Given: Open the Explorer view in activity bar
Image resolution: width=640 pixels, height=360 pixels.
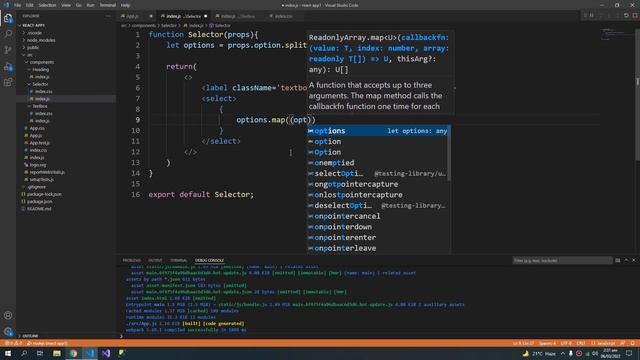Looking at the screenshot, I should coord(8,18).
